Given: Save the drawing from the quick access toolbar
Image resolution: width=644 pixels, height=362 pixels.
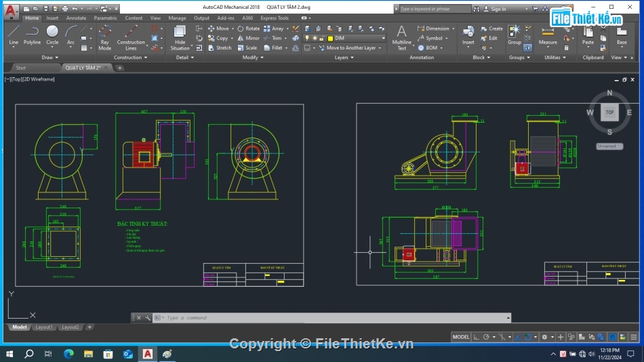Looking at the screenshot, I should (45, 9).
